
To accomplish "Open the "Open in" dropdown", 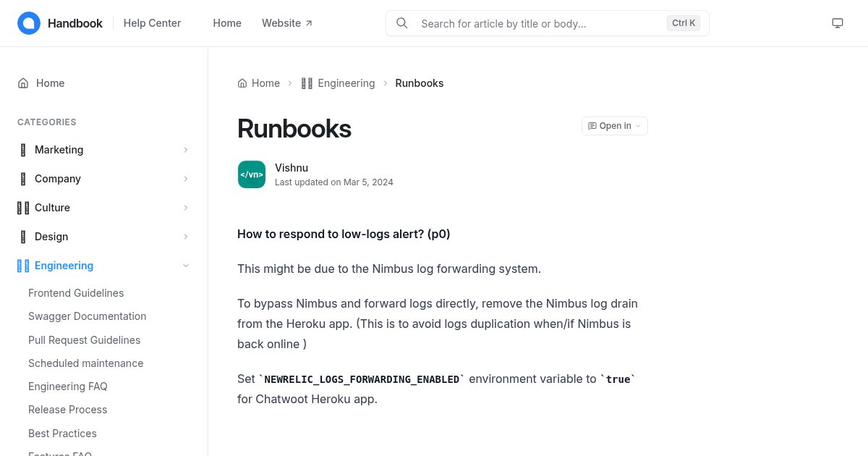I will point(615,126).
